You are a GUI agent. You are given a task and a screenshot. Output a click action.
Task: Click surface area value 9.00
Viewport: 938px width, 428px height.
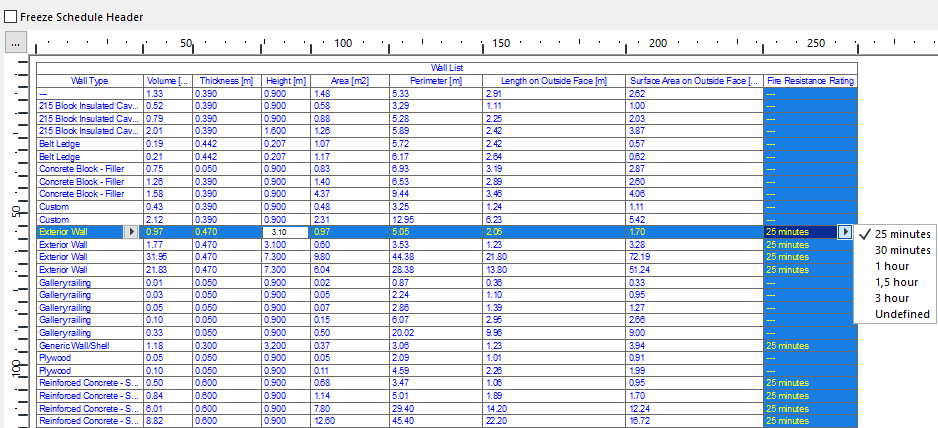636,333
